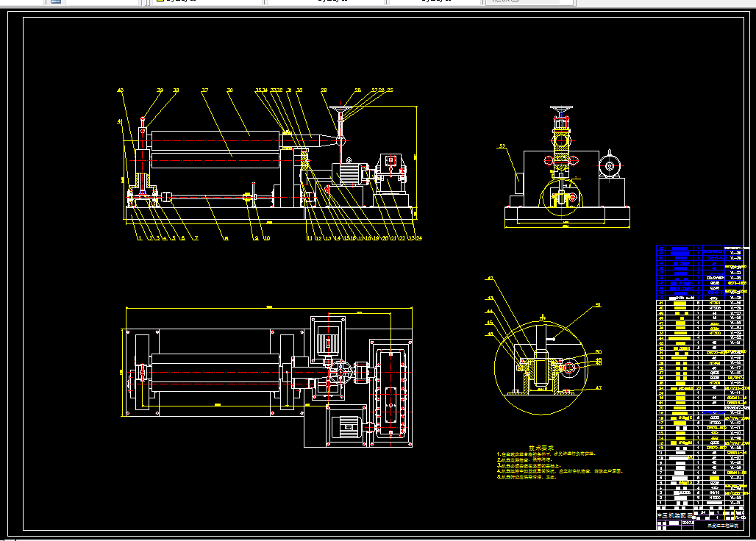Viewport: 756px width, 541px height.
Task: Select part balloon number 10 below front view
Action: pos(267,238)
